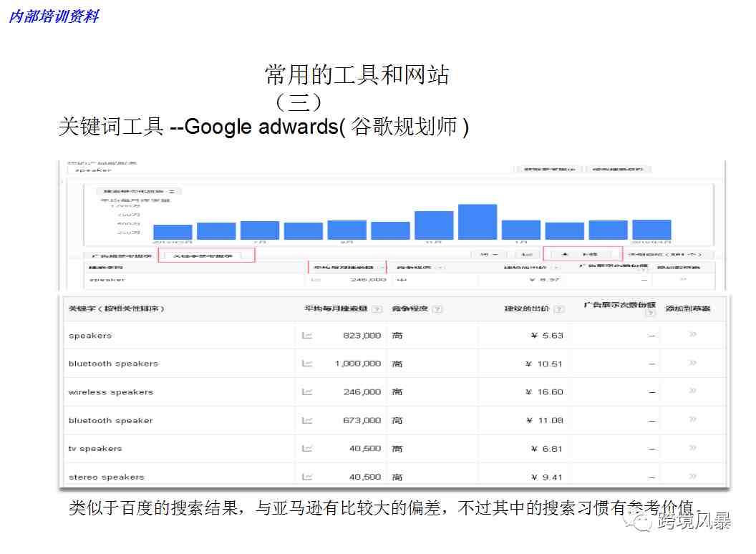Click the modify search button at top right

pos(618,169)
